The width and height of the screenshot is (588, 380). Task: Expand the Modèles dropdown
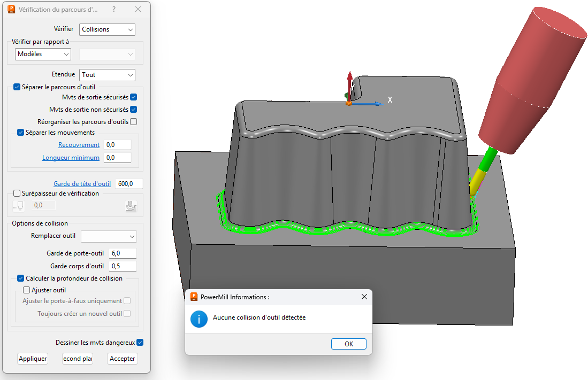click(43, 54)
